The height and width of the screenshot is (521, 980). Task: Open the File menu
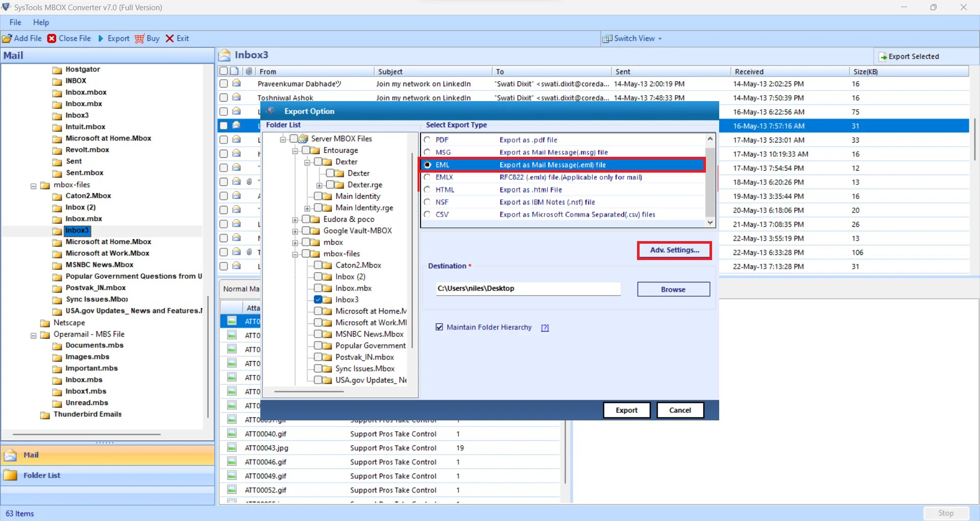(15, 22)
